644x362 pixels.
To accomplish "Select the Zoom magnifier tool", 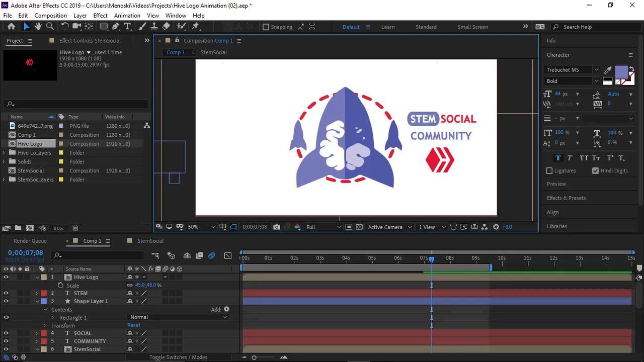I will click(50, 27).
